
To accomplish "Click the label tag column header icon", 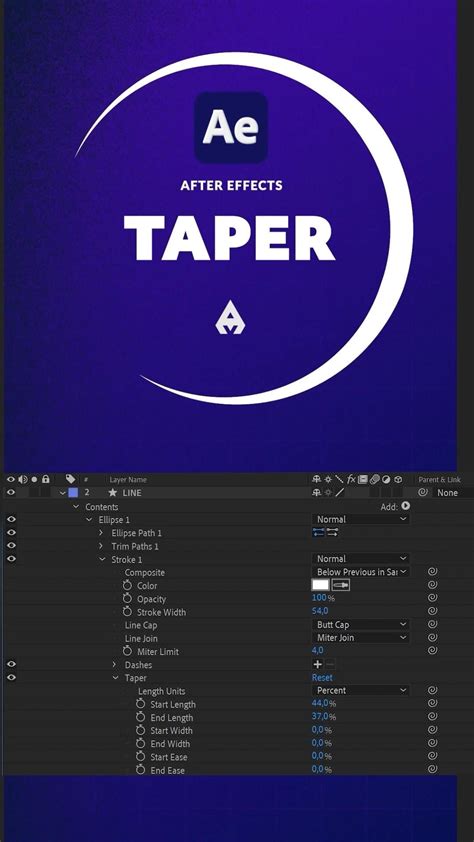I will pyautogui.click(x=70, y=479).
